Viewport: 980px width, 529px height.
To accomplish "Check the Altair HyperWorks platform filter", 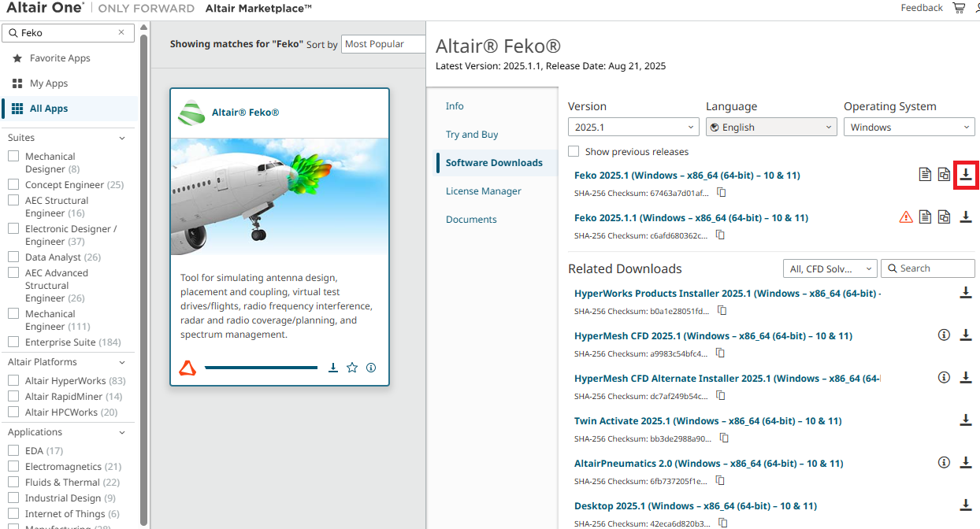I will (x=13, y=380).
